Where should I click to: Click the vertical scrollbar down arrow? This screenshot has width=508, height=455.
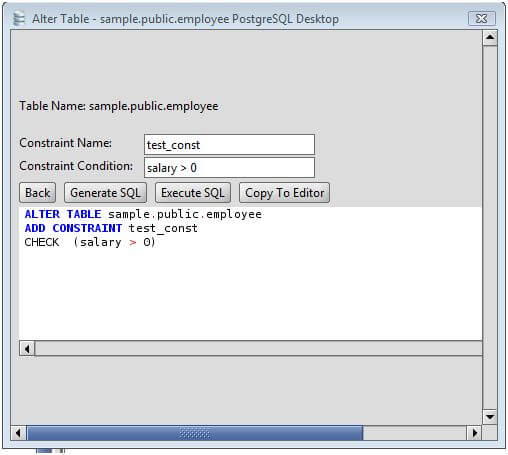click(x=490, y=417)
